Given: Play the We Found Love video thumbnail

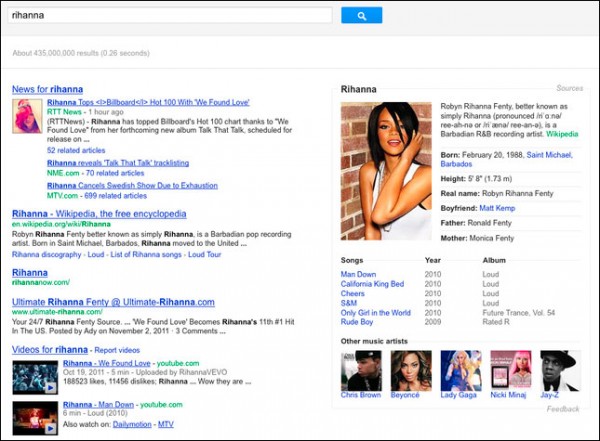Looking at the screenshot, I should click(x=34, y=376).
